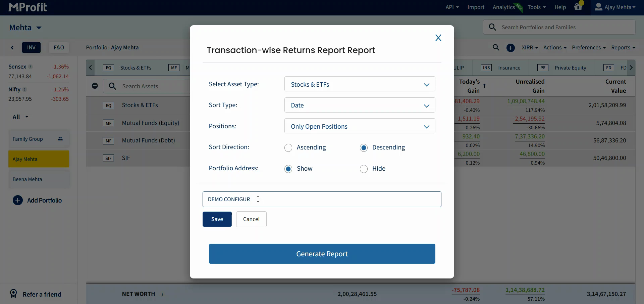Close the report dialog with X icon
Image resolution: width=644 pixels, height=304 pixels.
point(438,38)
